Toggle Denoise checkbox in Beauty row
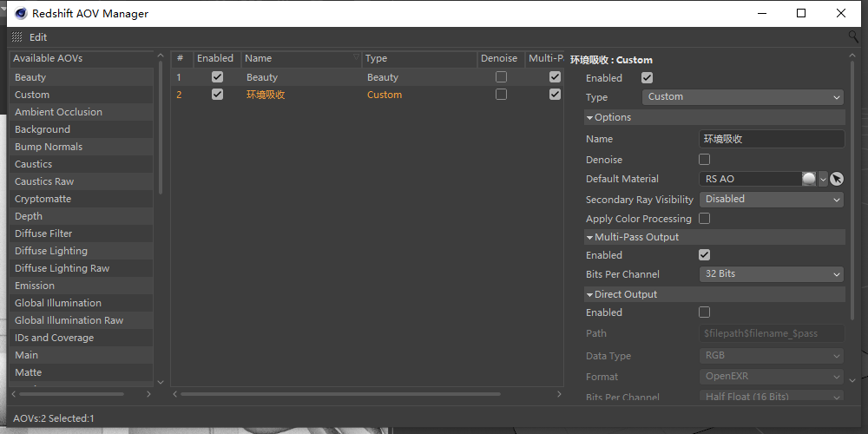The width and height of the screenshot is (868, 434). 501,77
